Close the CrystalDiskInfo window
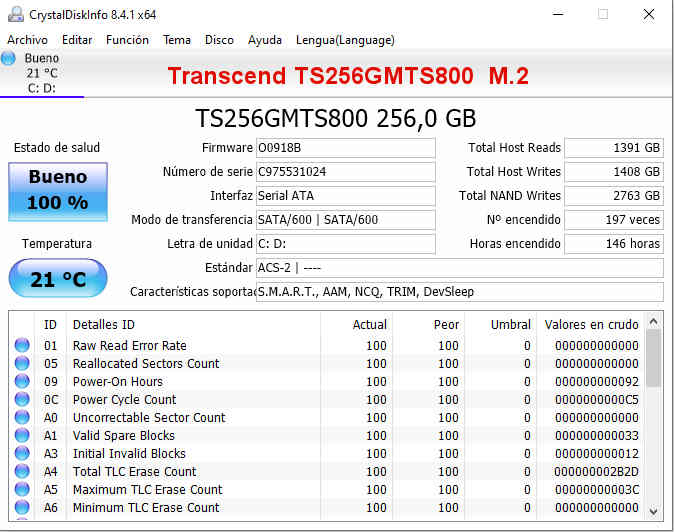The height and width of the screenshot is (532, 674). (x=649, y=14)
